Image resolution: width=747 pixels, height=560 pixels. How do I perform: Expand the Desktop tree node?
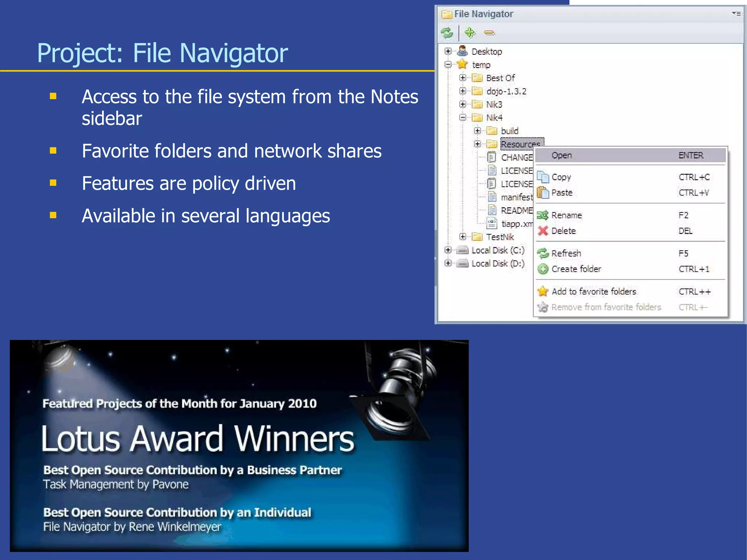[448, 51]
